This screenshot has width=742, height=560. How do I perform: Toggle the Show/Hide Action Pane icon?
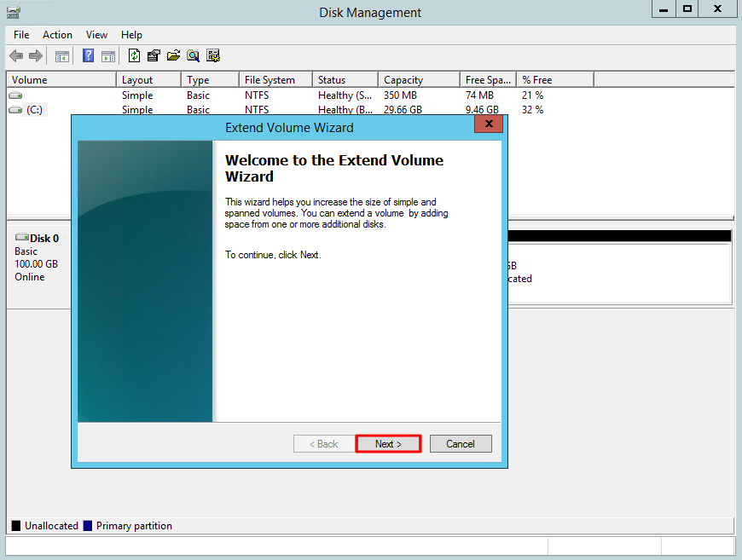pyautogui.click(x=108, y=56)
